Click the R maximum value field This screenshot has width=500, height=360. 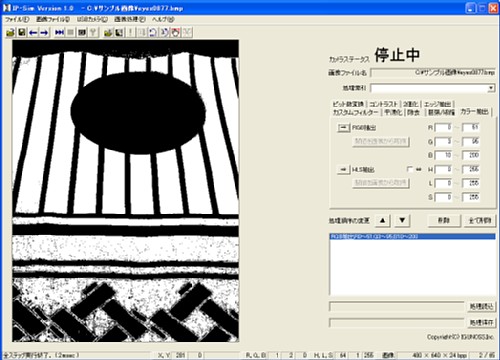(471, 127)
